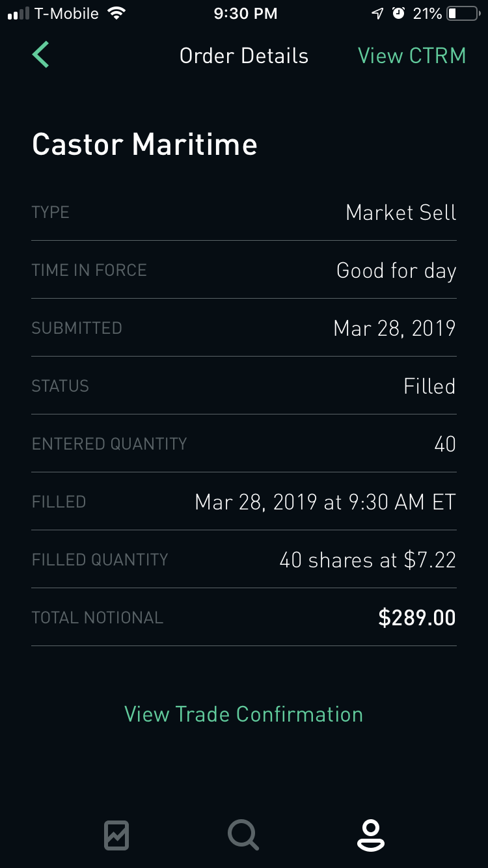The image size is (488, 868).
Task: Open the account profile tab
Action: tap(370, 835)
